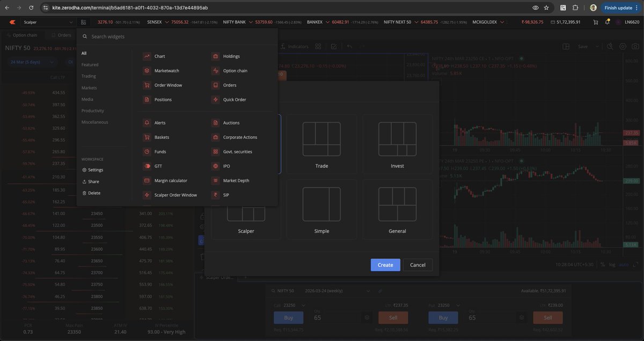Open the Chart widget
This screenshot has width=644, height=341.
pyautogui.click(x=155, y=56)
